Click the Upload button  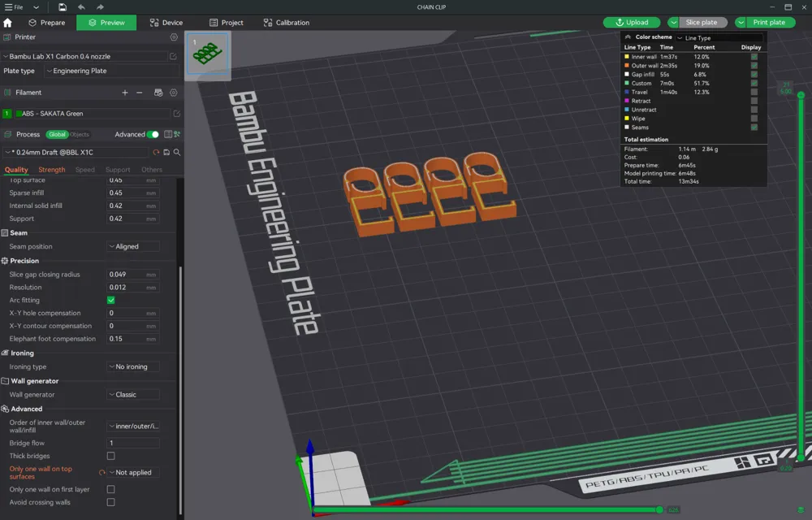632,22
